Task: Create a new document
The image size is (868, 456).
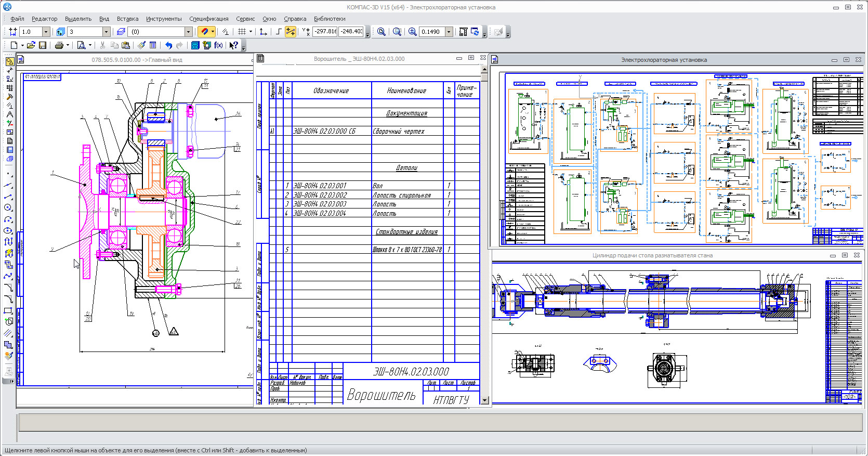Action: (14, 45)
